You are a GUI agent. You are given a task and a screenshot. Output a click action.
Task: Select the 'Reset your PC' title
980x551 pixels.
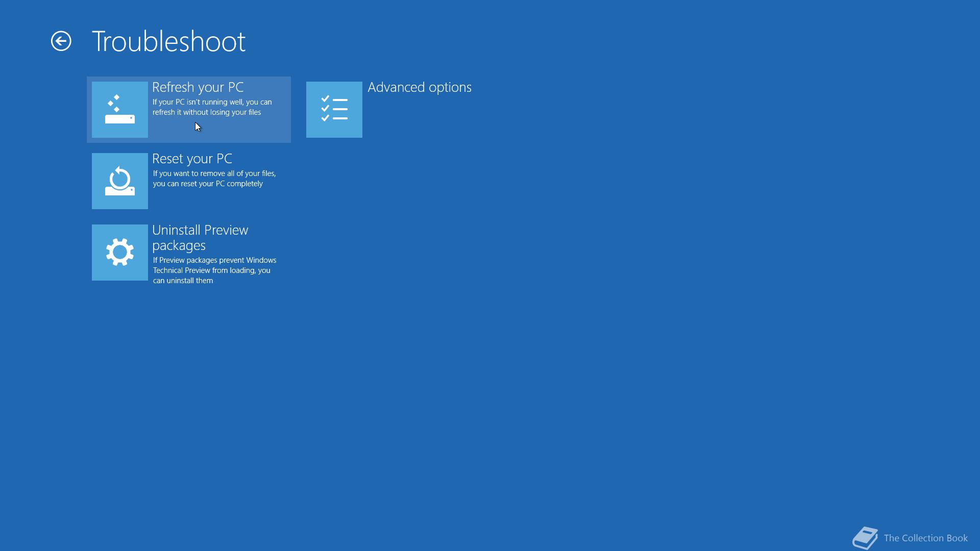point(192,159)
